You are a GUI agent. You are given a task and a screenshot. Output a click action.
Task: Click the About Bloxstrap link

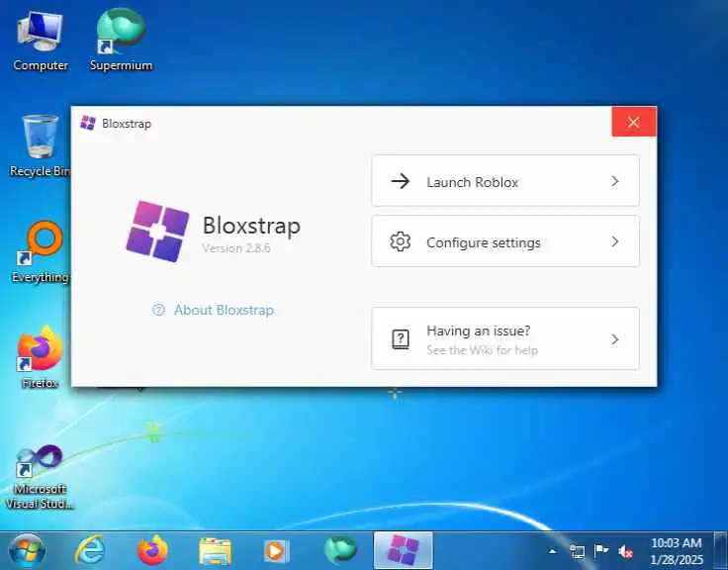tap(224, 310)
